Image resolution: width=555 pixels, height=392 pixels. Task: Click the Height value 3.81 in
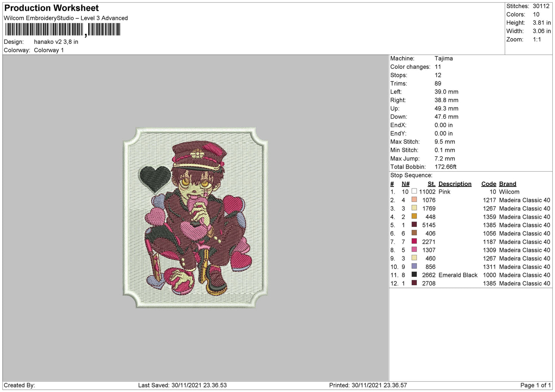(542, 23)
